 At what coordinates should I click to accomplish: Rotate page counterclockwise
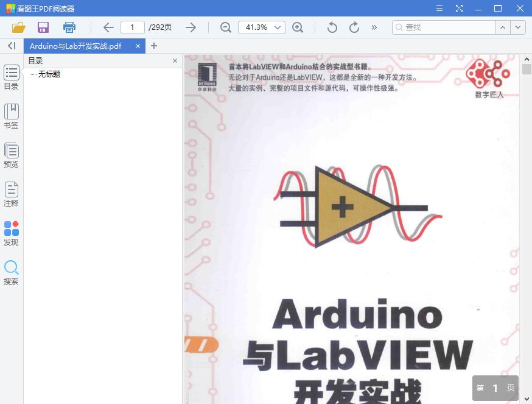tap(332, 27)
